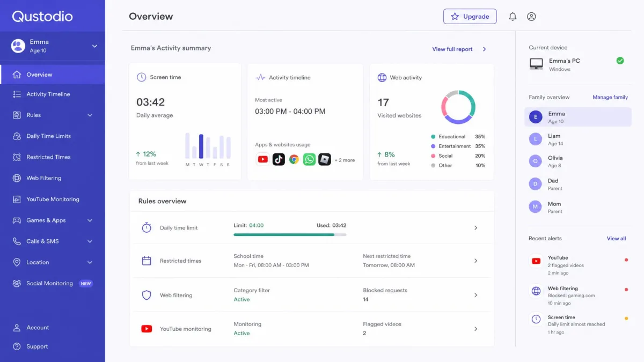This screenshot has width=644, height=362.
Task: Click the Roblox app icon in usage list
Action: click(324, 159)
